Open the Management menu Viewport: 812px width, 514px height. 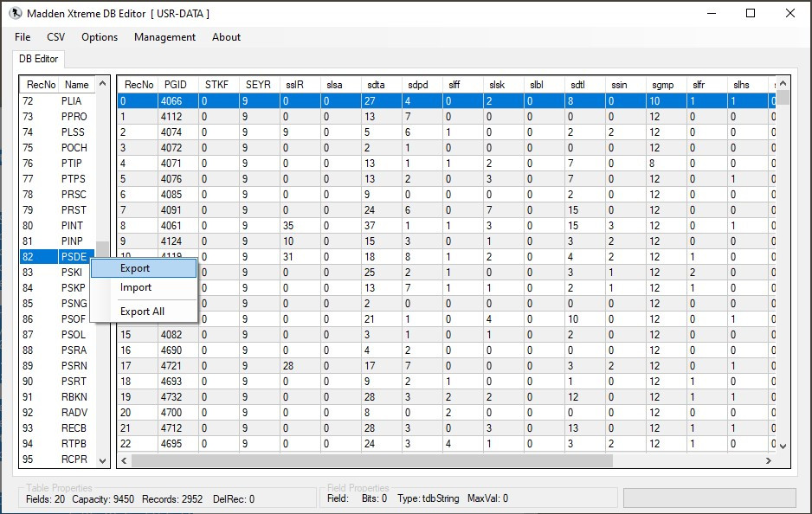pyautogui.click(x=164, y=37)
